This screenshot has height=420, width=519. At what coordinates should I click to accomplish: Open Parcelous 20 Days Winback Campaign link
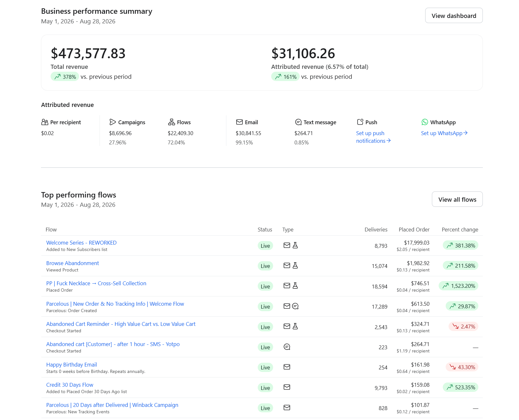(112, 405)
